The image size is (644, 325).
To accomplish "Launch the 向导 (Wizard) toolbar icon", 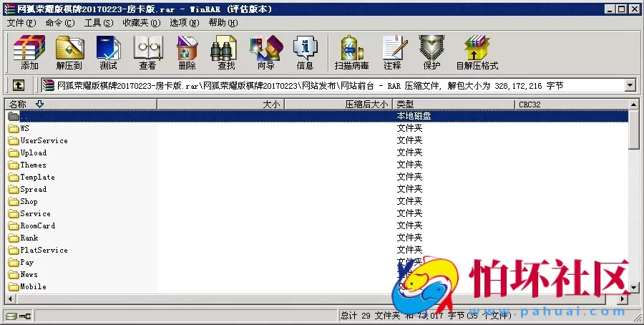I will pyautogui.click(x=265, y=52).
